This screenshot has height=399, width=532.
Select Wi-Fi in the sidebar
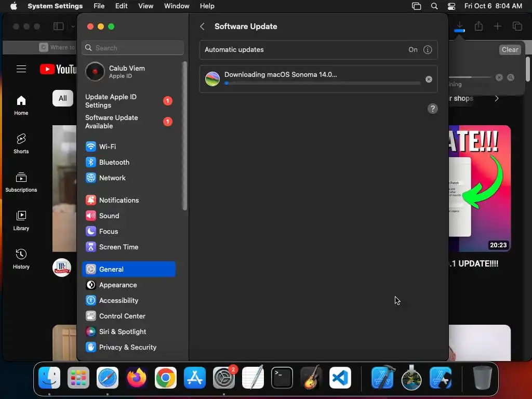pos(129,147)
